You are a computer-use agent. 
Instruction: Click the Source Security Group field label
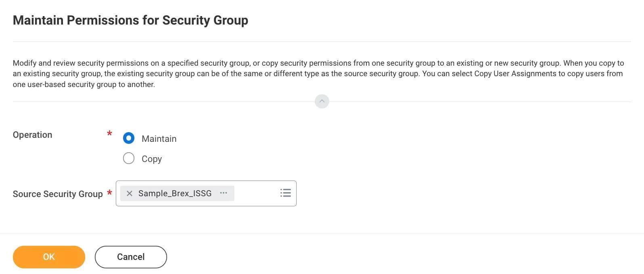click(58, 194)
